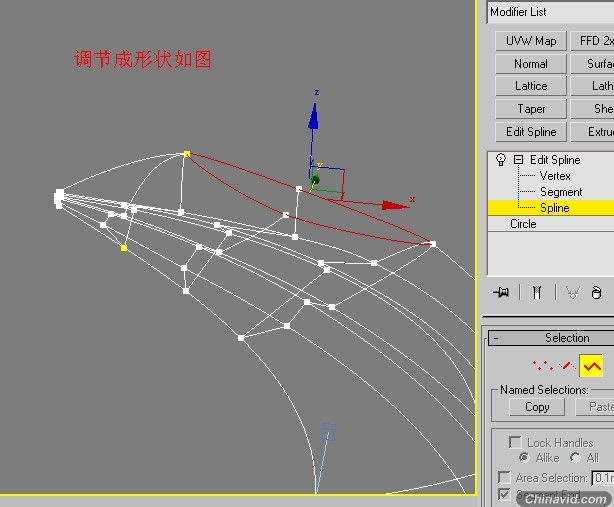Click the red X axis gizmo arrow
This screenshot has height=507, width=614.
coord(395,205)
